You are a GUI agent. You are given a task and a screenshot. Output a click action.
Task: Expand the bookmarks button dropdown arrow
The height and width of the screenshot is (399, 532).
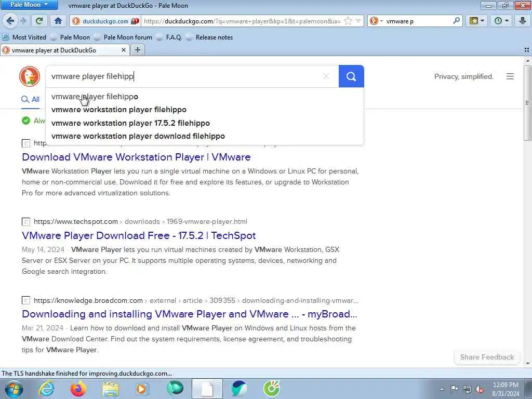tap(483, 21)
